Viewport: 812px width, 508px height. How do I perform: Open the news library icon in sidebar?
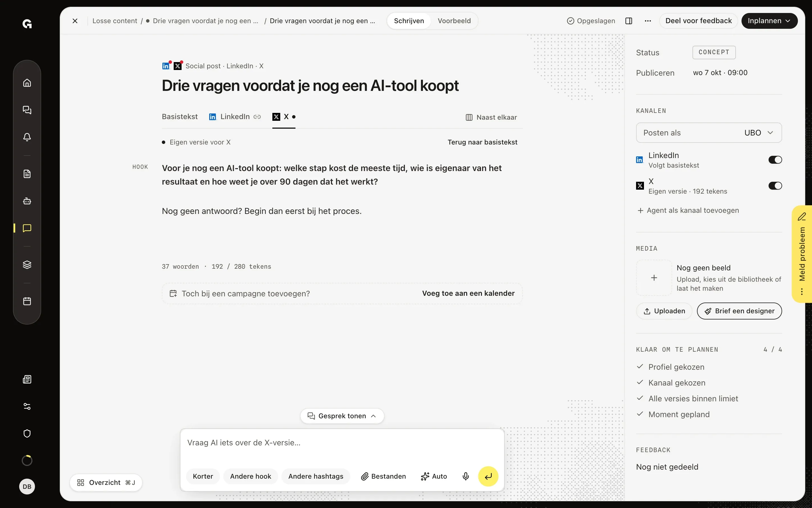(x=27, y=379)
